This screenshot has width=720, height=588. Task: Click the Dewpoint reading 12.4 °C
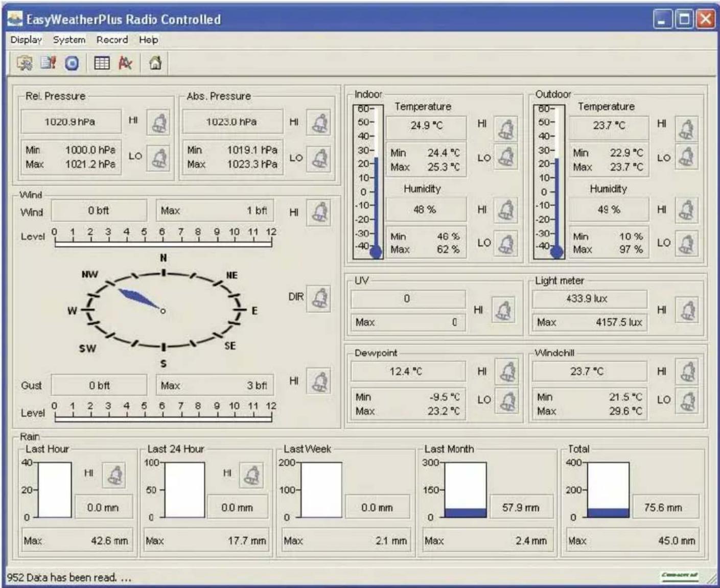click(x=408, y=371)
